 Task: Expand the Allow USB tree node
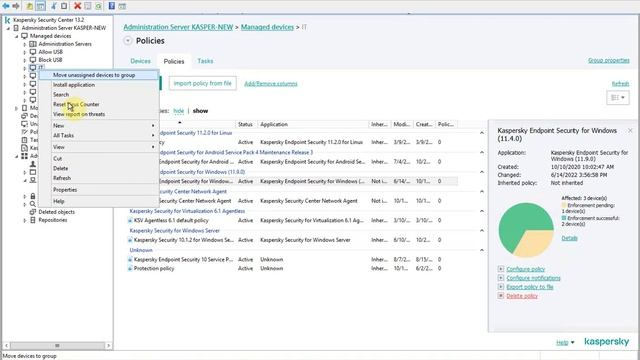click(25, 52)
